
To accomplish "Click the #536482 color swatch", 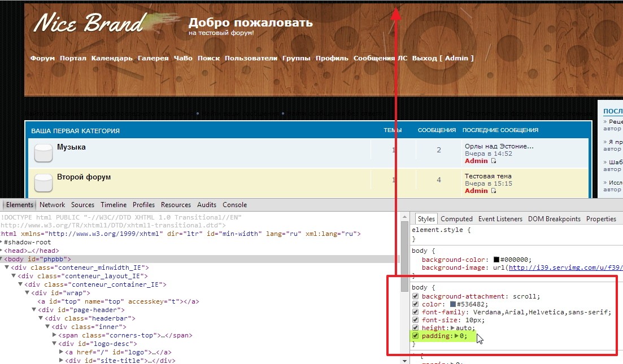I will point(452,304).
